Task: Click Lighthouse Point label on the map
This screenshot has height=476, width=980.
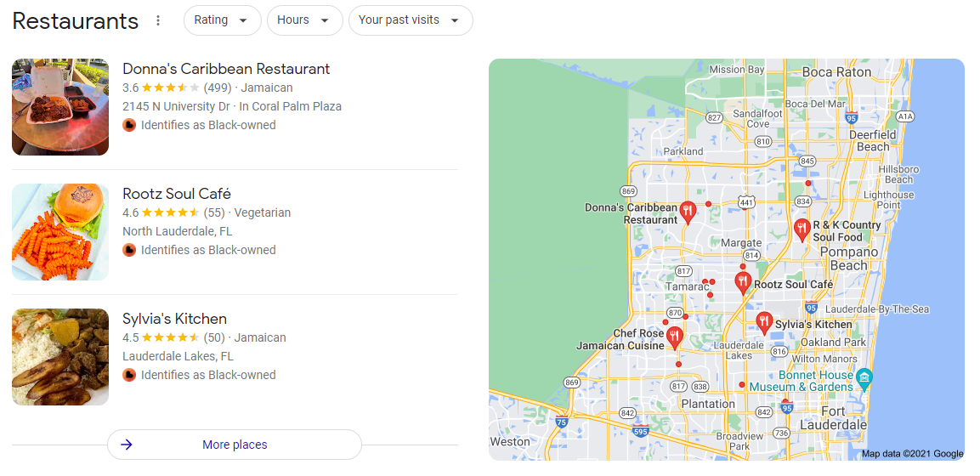Action: pos(889,200)
